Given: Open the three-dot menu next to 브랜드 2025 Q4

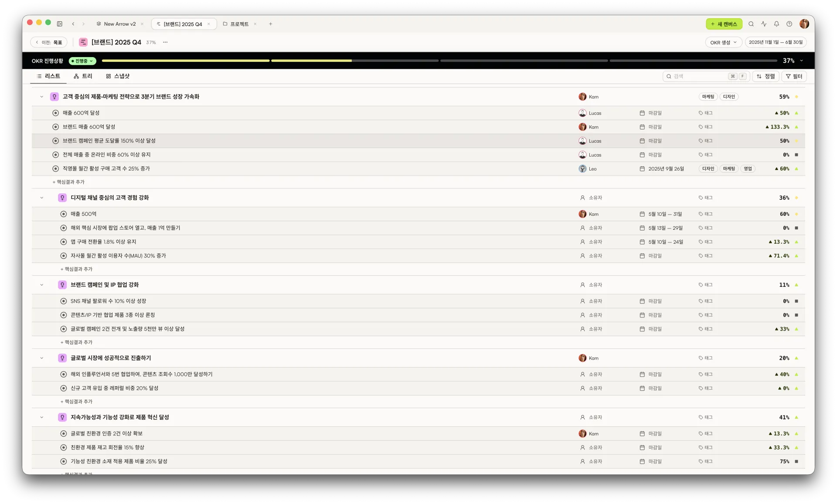Looking at the screenshot, I should [x=165, y=42].
